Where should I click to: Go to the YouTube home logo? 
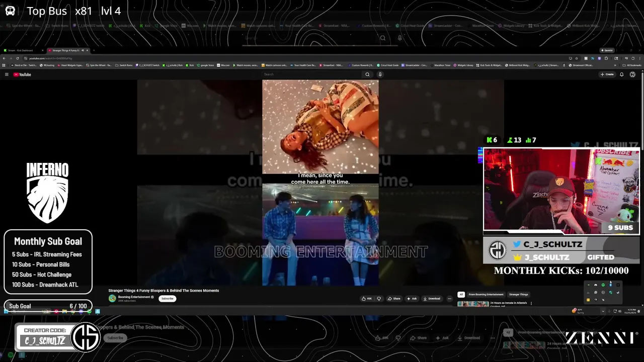(22, 74)
